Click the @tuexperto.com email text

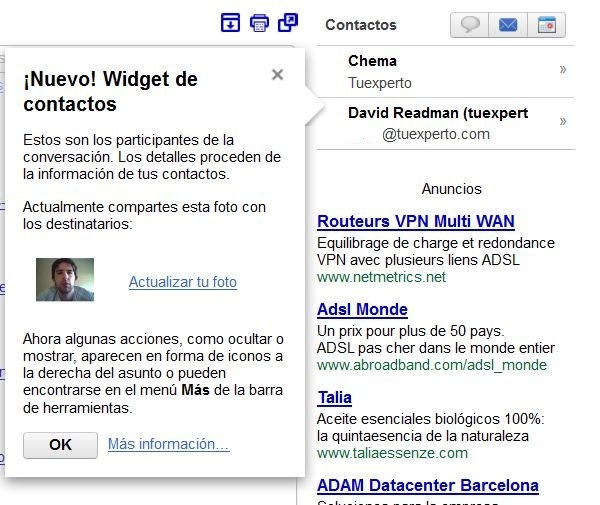pos(436,134)
